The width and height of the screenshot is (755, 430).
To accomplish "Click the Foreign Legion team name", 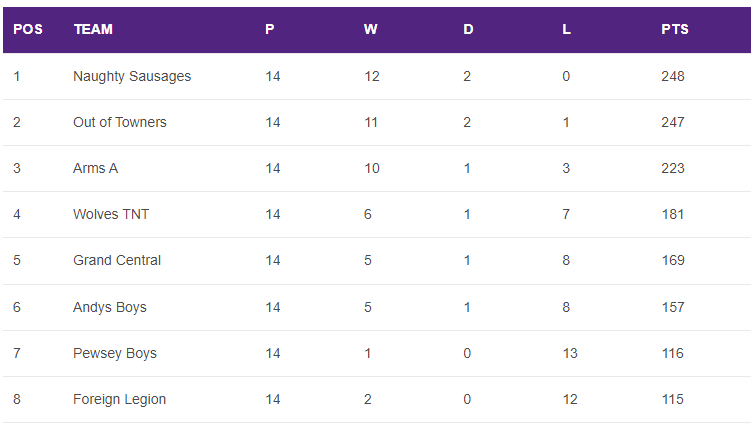I will click(x=120, y=399).
